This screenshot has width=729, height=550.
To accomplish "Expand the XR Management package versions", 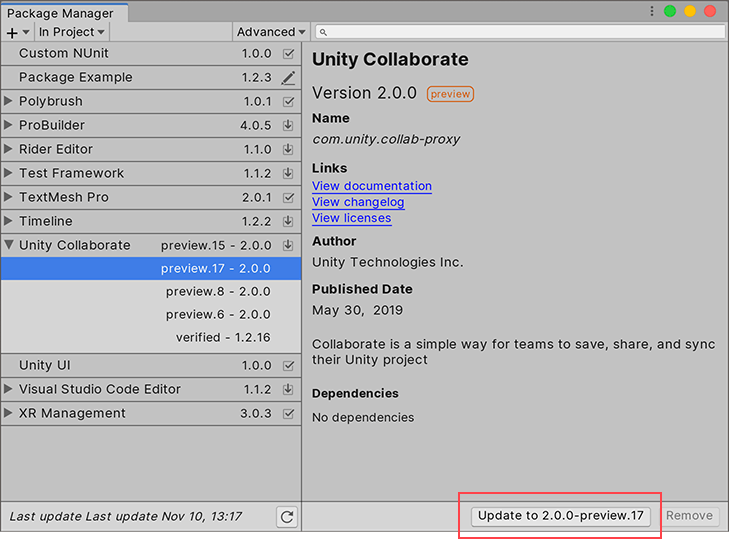I will point(8,413).
